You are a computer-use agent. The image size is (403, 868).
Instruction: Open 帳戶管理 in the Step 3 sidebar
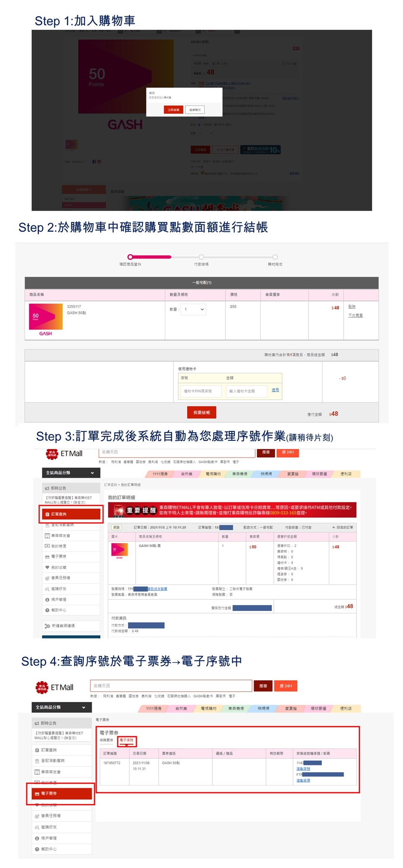point(58,599)
